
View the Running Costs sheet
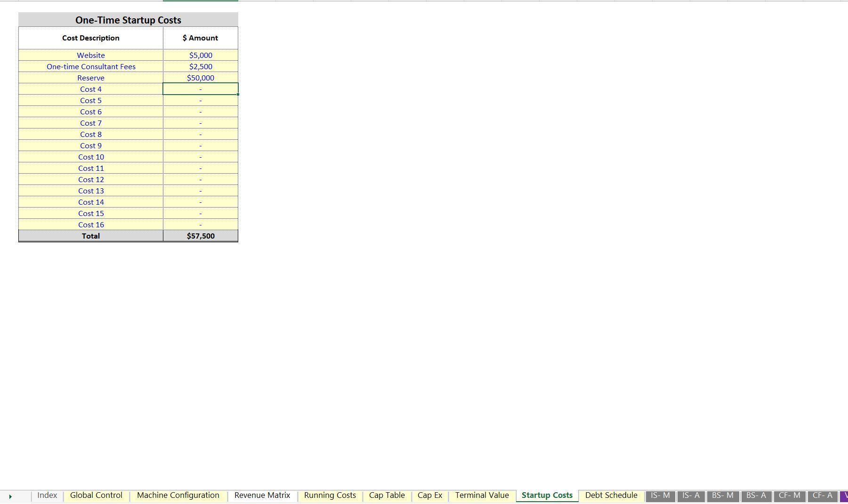(x=330, y=495)
